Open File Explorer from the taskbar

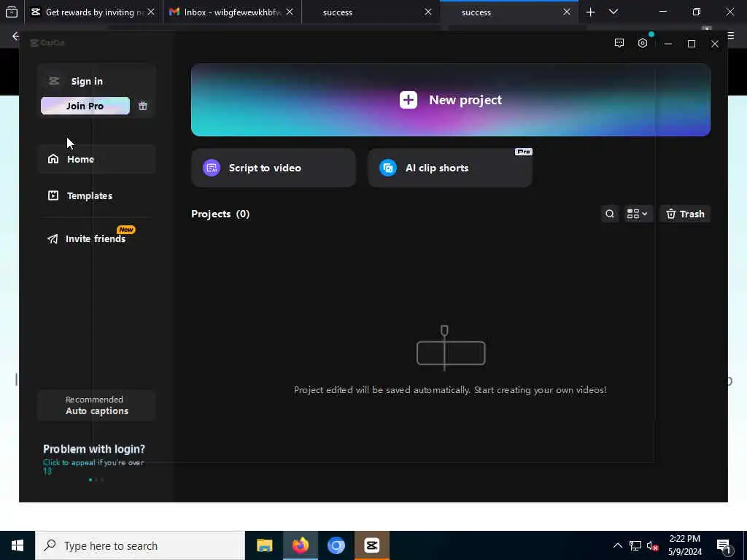click(x=264, y=545)
